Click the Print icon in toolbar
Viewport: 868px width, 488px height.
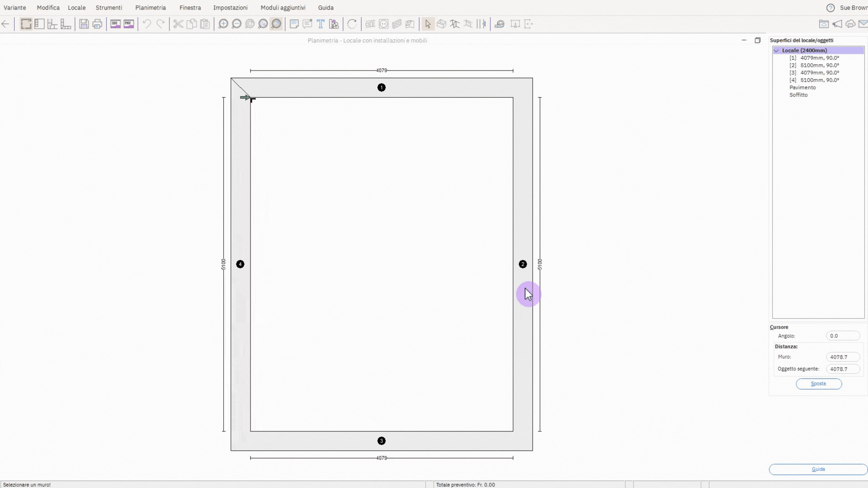97,24
